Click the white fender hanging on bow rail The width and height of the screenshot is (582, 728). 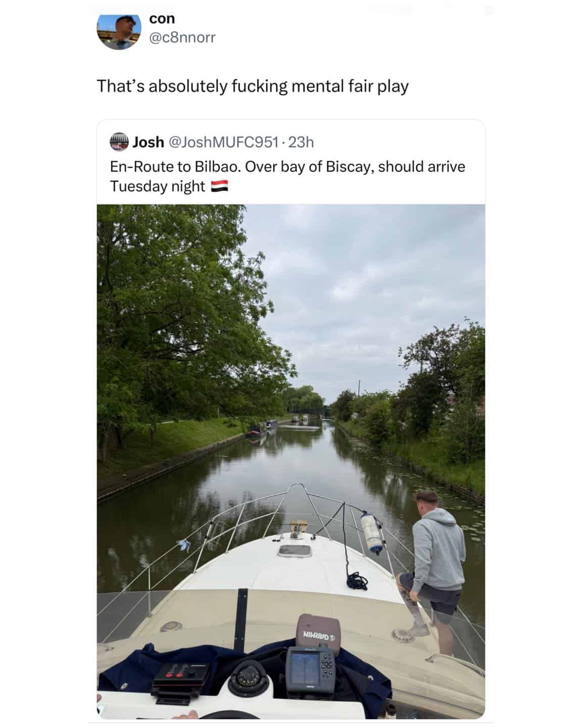coord(372,533)
